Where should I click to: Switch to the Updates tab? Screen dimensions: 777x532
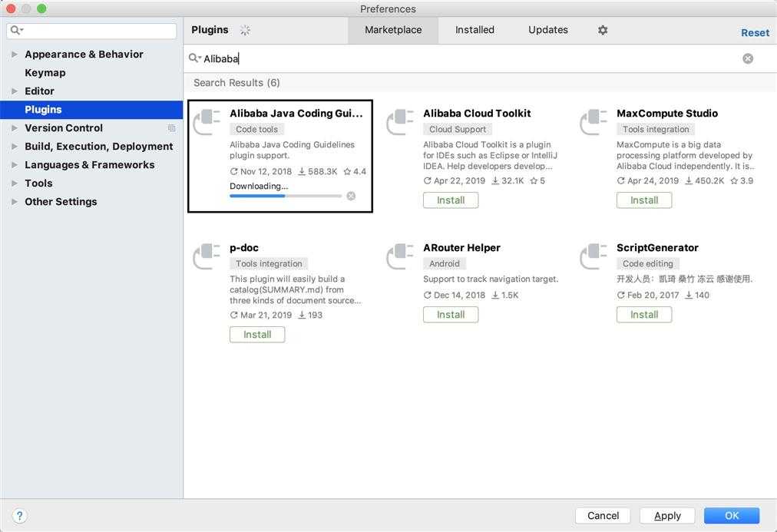click(548, 30)
